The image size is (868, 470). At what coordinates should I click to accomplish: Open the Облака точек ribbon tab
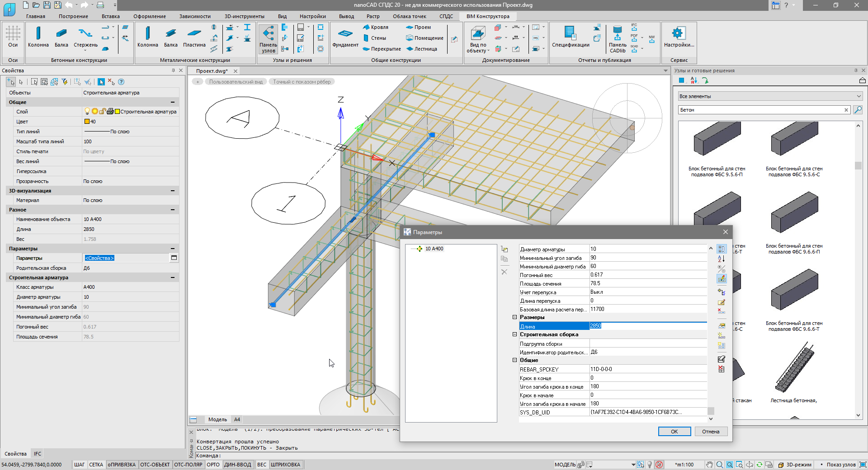[410, 16]
